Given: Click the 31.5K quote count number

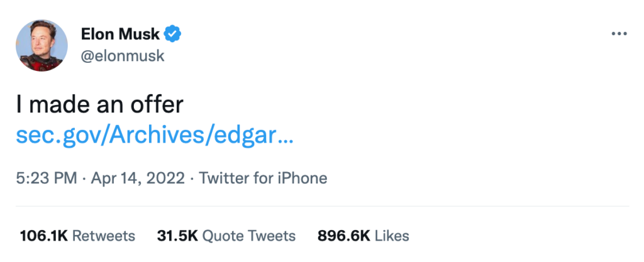Looking at the screenshot, I should coord(177,236).
